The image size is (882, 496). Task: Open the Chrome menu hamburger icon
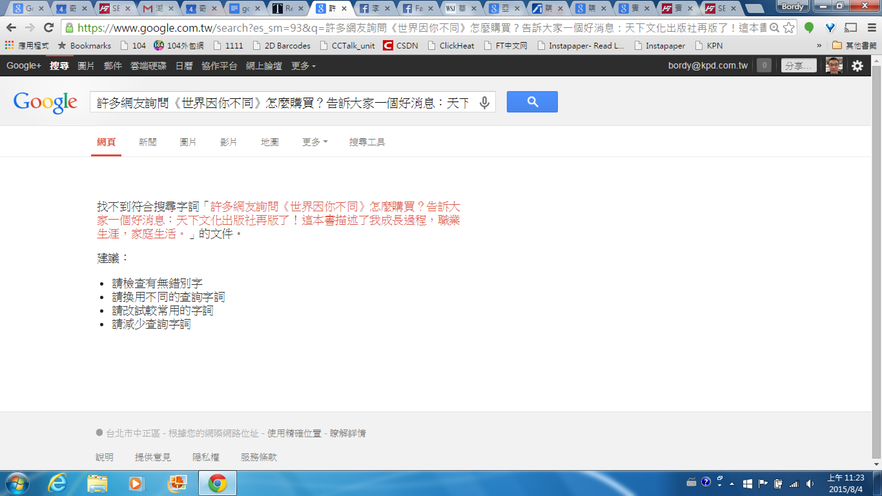click(x=871, y=28)
